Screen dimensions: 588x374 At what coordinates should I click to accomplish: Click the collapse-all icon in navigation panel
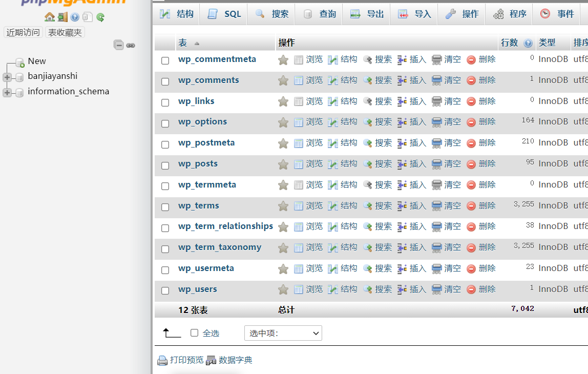pos(119,45)
